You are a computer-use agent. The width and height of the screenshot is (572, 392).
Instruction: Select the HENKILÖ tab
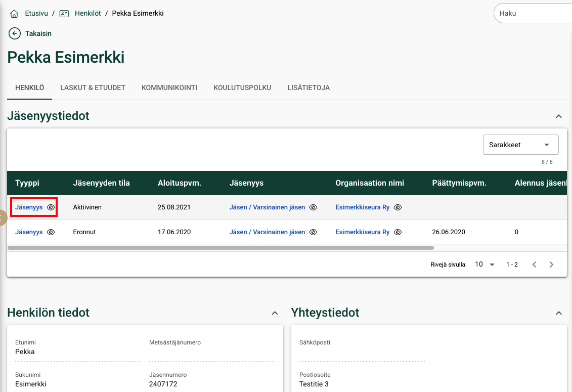[x=29, y=88]
